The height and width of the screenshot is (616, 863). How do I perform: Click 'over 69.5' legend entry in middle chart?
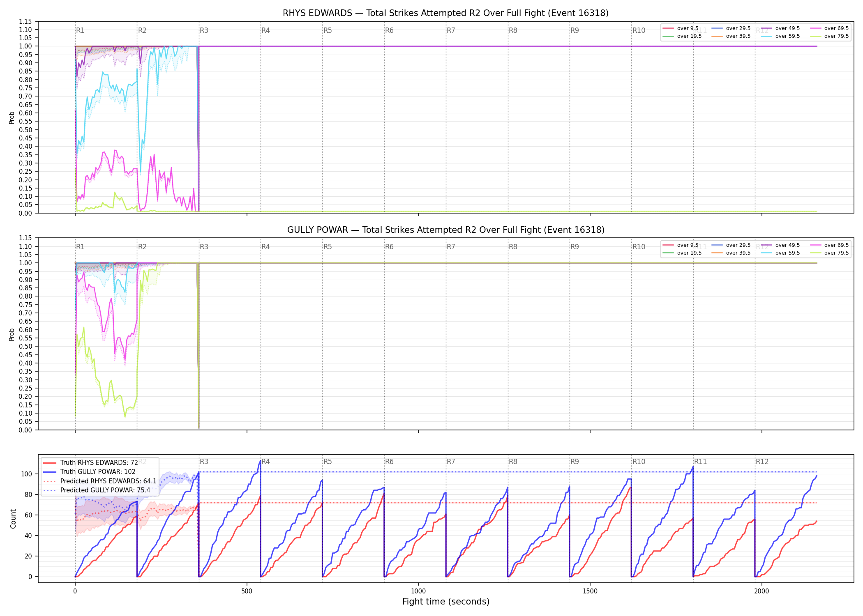point(829,245)
